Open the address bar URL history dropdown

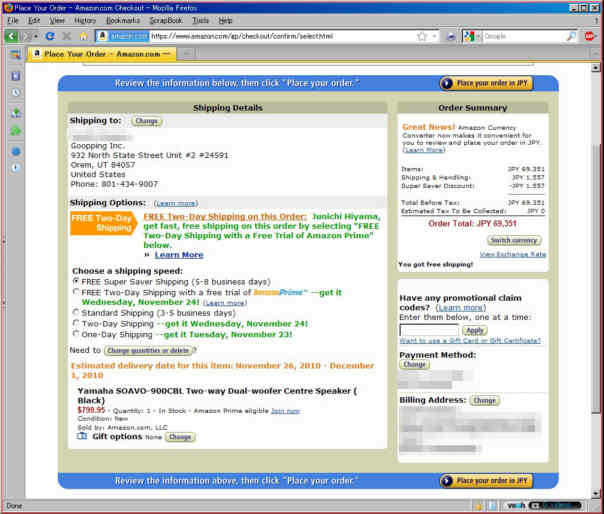(x=435, y=36)
